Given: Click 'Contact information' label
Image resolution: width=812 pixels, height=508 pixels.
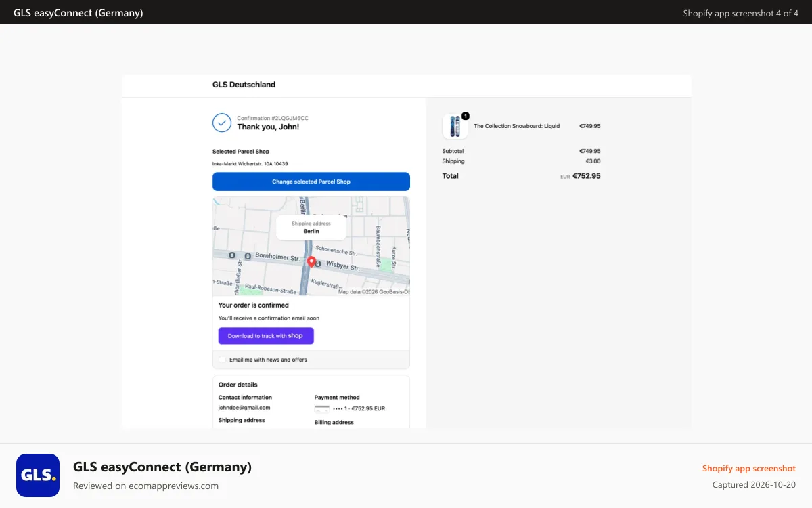Looking at the screenshot, I should click(x=245, y=398).
